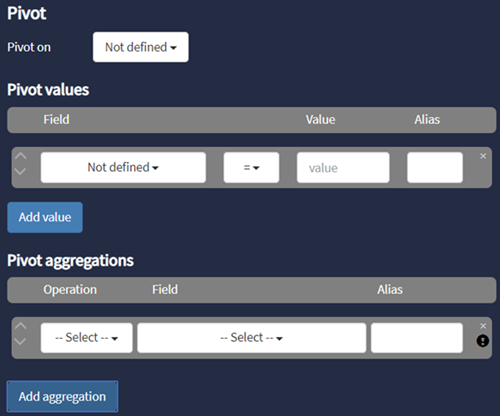Open the pivot values Field dropdown
This screenshot has width=500, height=416.
[x=123, y=167]
